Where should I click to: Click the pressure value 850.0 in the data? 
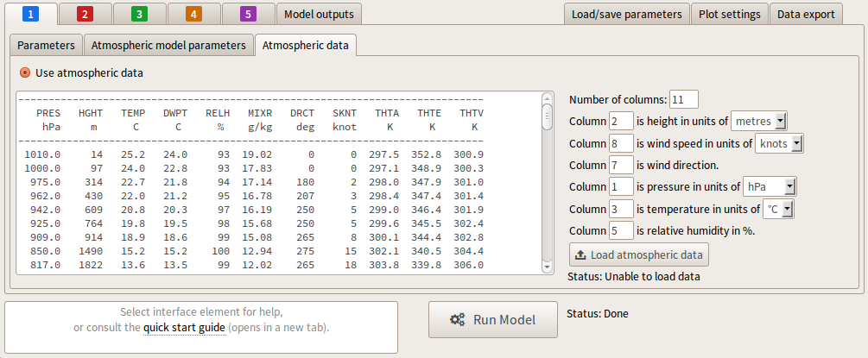pos(46,251)
